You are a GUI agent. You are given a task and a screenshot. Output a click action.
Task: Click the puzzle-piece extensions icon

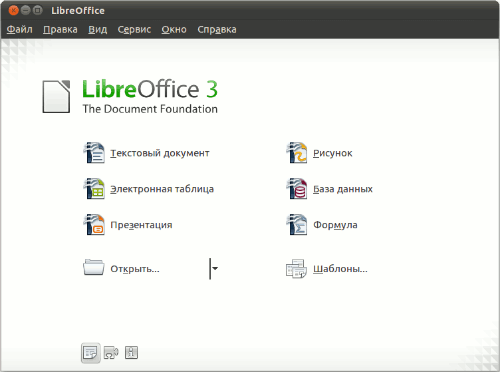[x=111, y=353]
